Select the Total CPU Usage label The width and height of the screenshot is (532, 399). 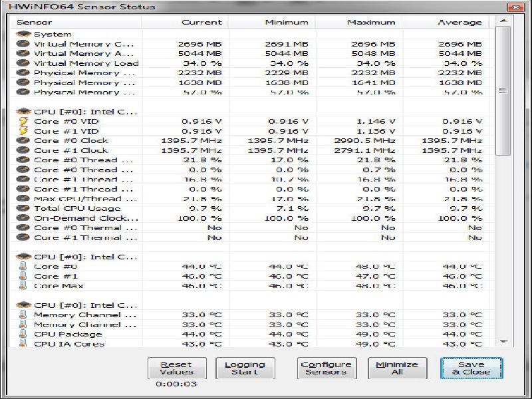pos(77,208)
